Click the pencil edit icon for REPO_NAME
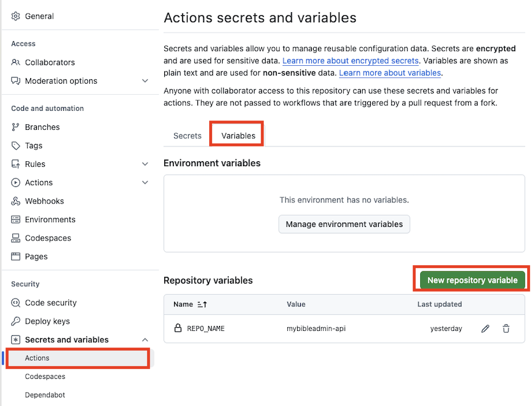532x406 pixels. click(485, 328)
